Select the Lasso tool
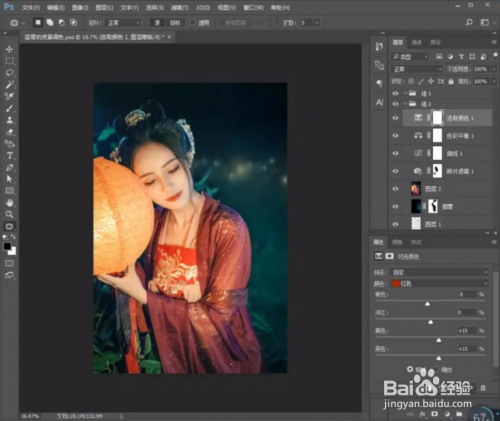 9,73
